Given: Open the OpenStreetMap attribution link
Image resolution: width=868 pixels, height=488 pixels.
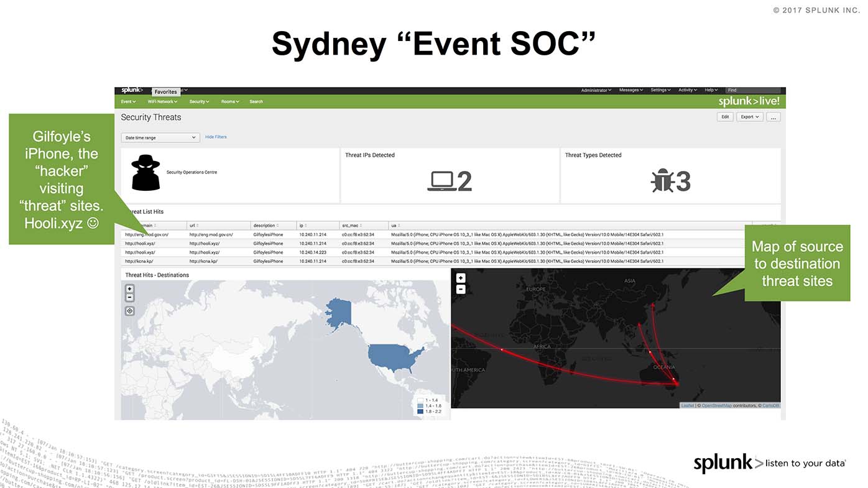Looking at the screenshot, I should click(717, 405).
